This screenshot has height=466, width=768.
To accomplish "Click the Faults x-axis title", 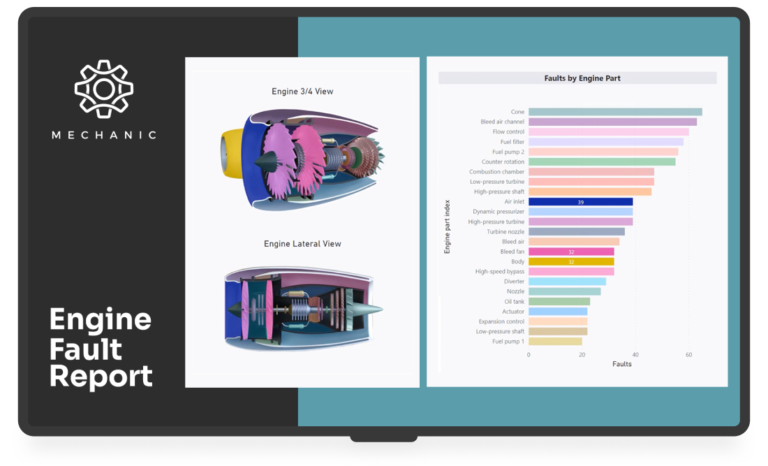I will point(621,364).
